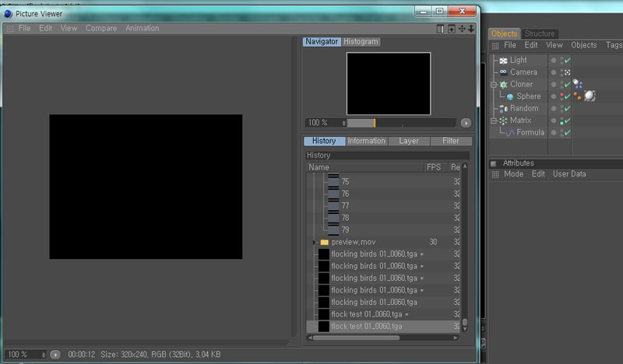
Task: Open the Picture Viewer View menu
Action: click(x=69, y=29)
